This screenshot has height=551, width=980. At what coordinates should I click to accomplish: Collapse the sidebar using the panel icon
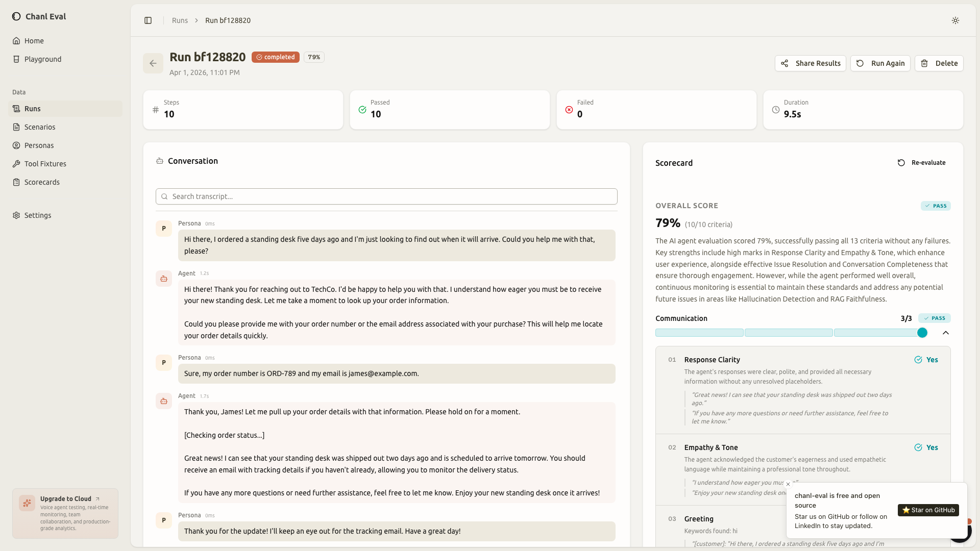[x=148, y=20]
